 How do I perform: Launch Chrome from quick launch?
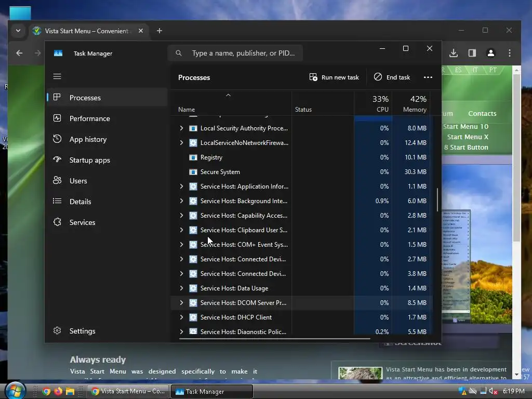[46, 391]
